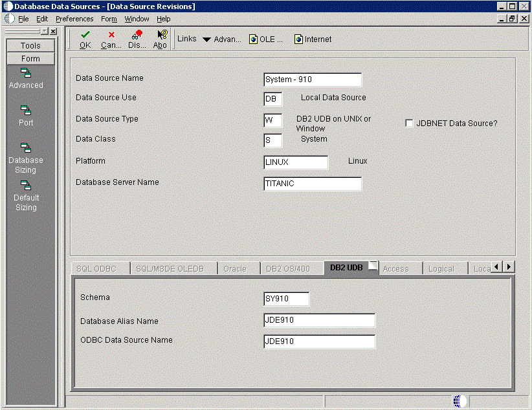Select the Default Sizing sidebar icon

(26, 186)
